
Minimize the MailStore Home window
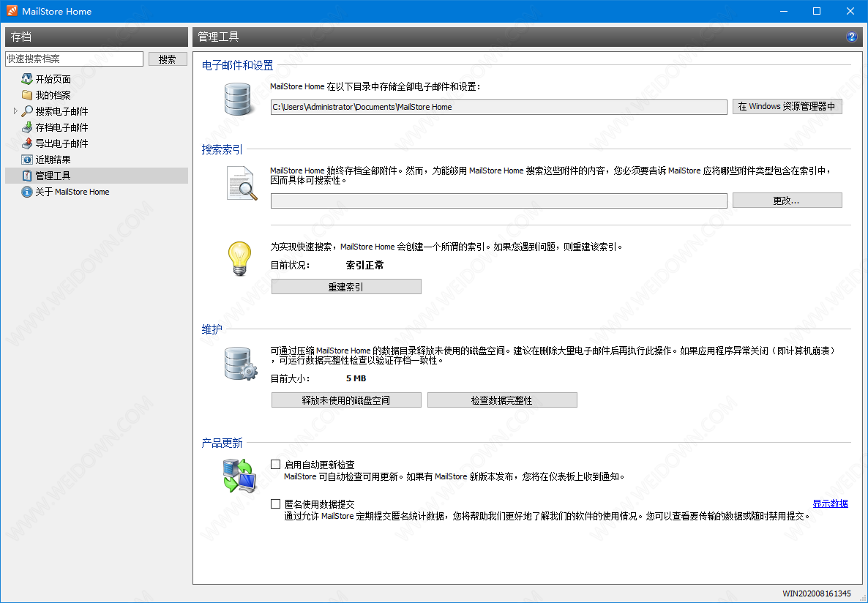coord(783,11)
